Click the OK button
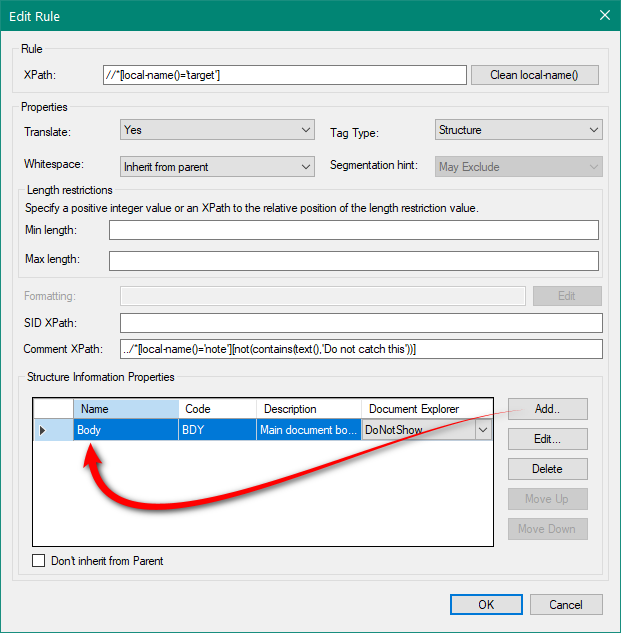 pyautogui.click(x=486, y=604)
